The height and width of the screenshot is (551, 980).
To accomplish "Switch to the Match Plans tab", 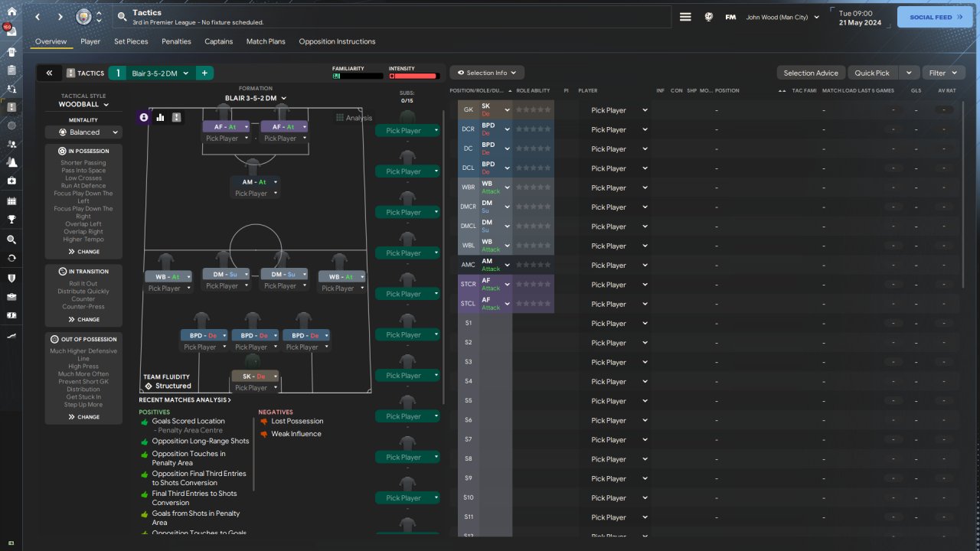I will pyautogui.click(x=266, y=41).
